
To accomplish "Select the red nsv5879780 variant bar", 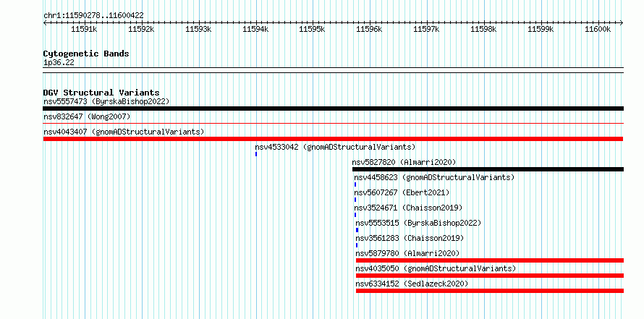I will (490, 260).
